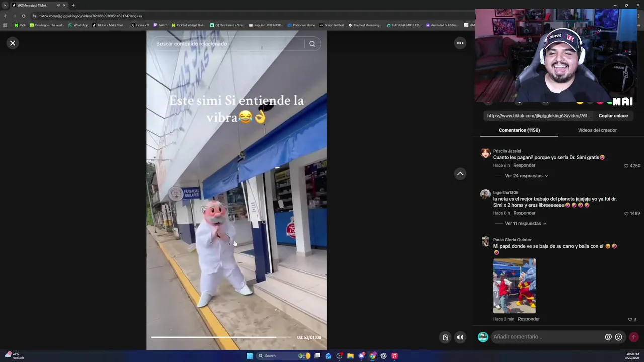Click Priscila Jassiel's avatar
The width and height of the screenshot is (644, 362).
486,153
